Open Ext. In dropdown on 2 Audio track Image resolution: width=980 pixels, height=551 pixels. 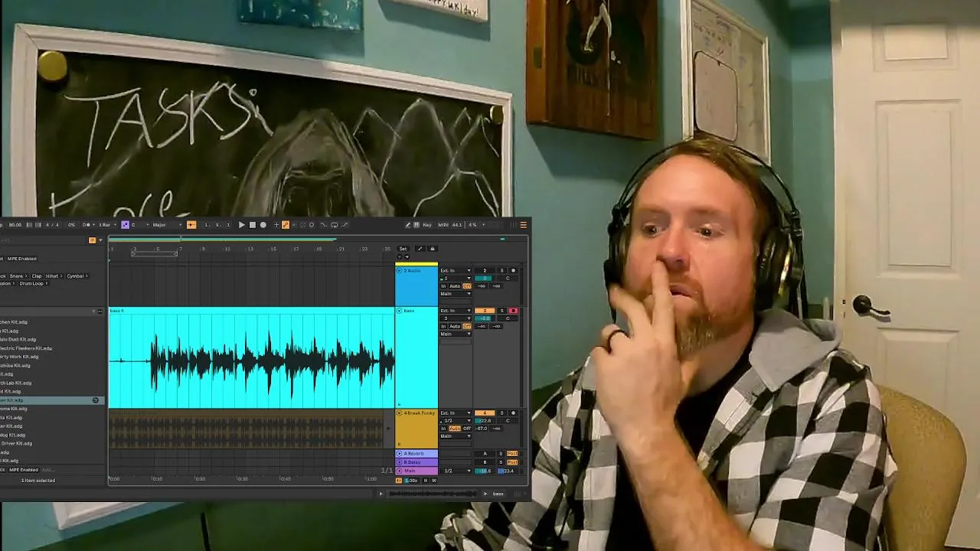click(x=456, y=271)
